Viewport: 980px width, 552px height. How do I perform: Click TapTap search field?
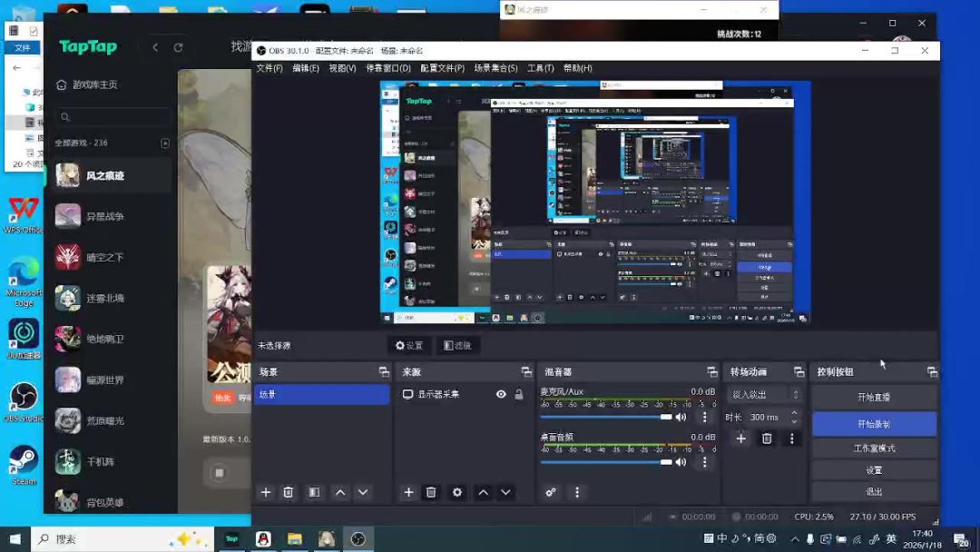(113, 117)
